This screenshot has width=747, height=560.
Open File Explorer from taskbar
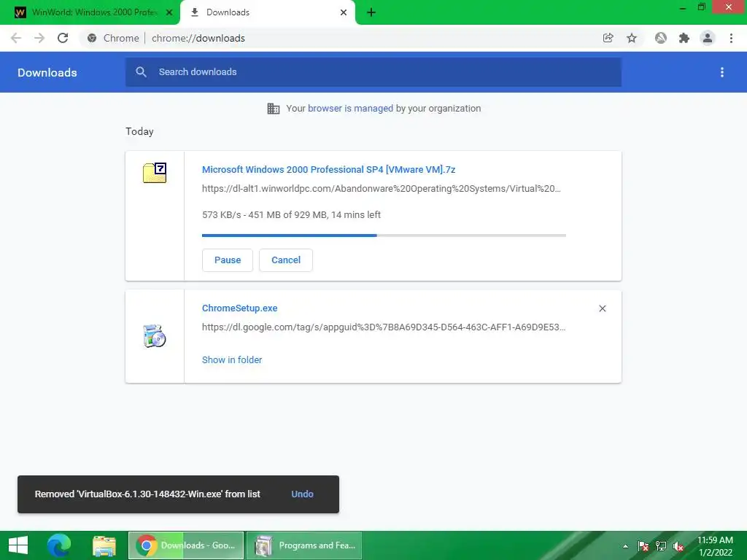coord(104,545)
